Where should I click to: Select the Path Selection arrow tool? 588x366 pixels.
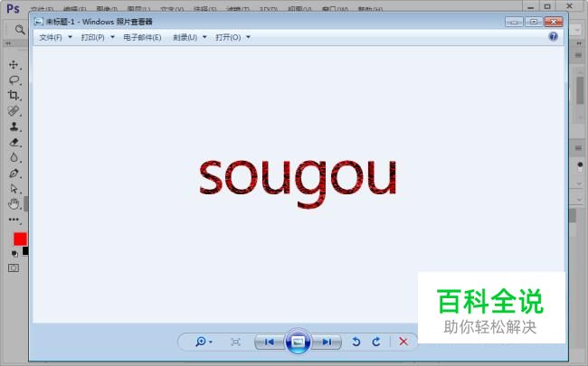14,189
